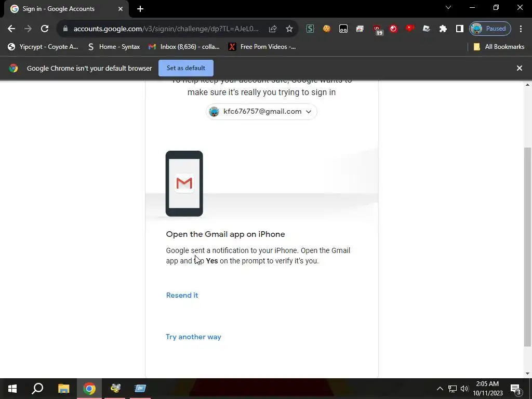
Task: Click the phone illustration with Gmail logo
Action: coord(184,183)
